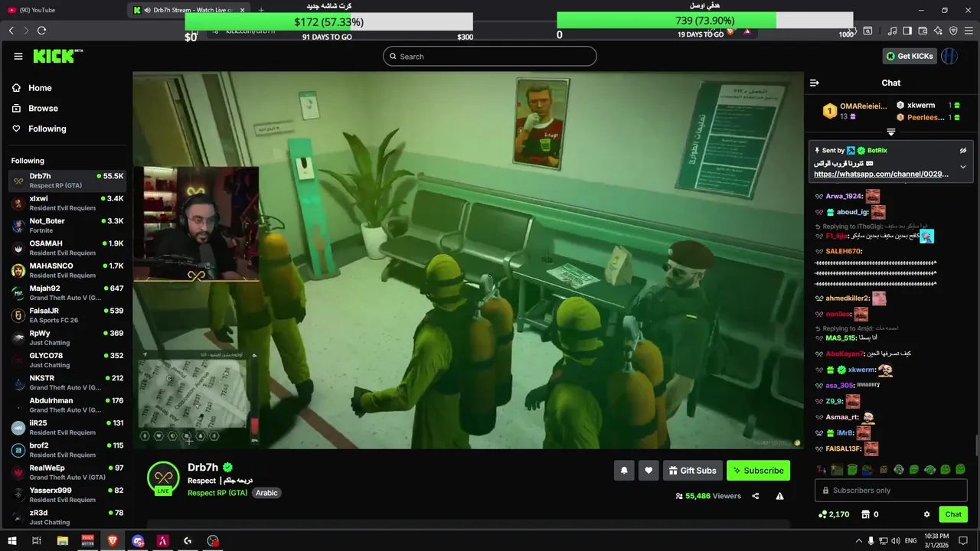
Task: Open a new browser tab
Action: pos(261,10)
